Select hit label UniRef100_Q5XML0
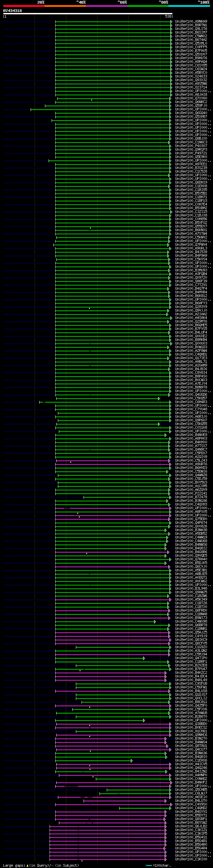The width and height of the screenshot is (213, 868). (191, 44)
